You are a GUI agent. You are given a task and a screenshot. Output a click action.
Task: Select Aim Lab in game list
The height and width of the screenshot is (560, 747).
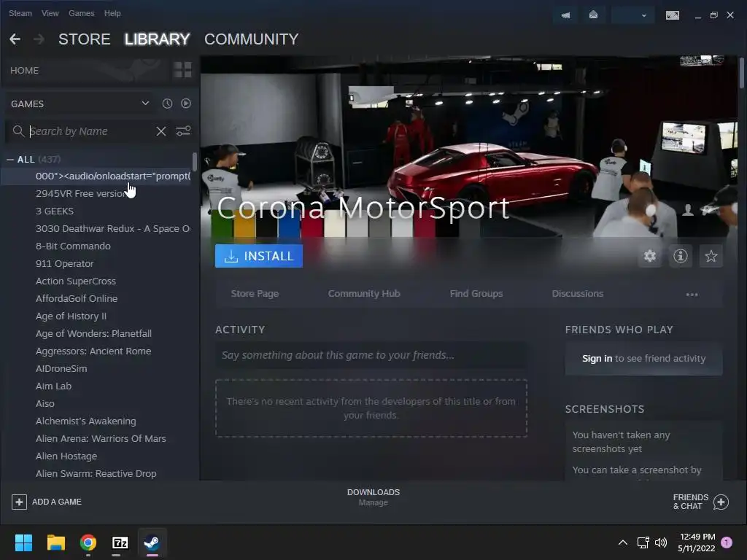coord(53,386)
